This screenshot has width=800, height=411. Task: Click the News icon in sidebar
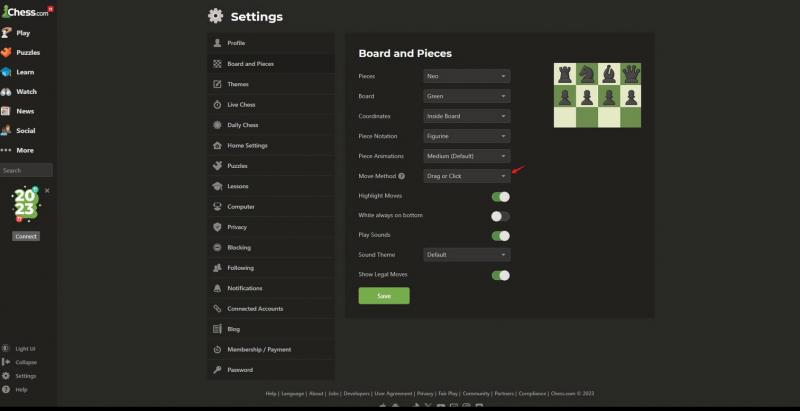7,111
